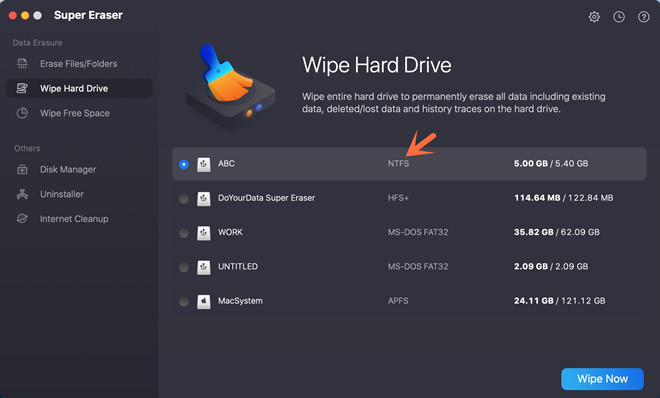Click the HFS+ file system label

398,198
